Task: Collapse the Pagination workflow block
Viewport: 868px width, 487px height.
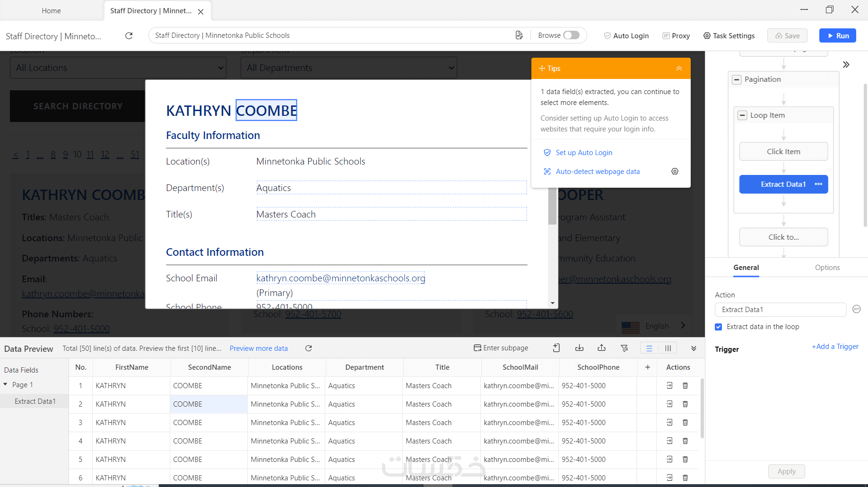Action: (737, 79)
